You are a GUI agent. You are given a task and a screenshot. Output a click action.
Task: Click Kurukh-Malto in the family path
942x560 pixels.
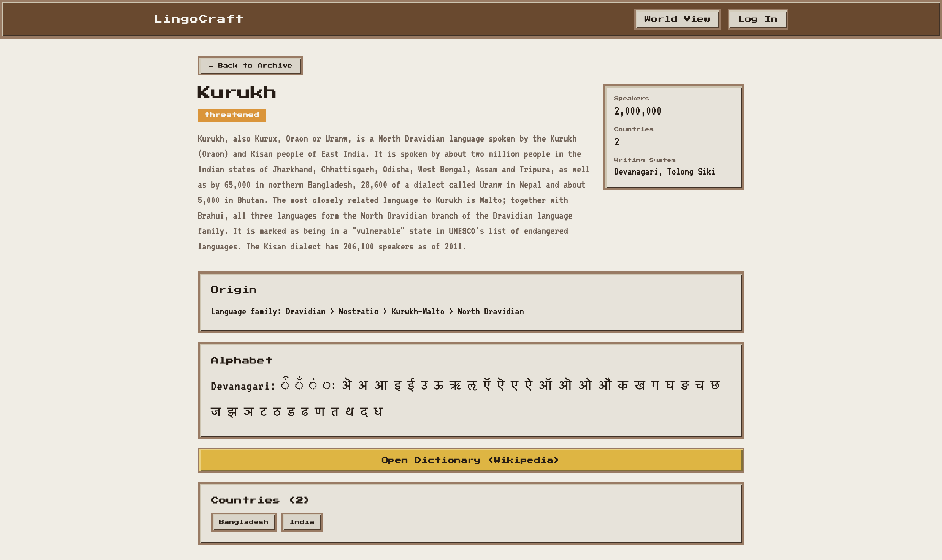418,311
